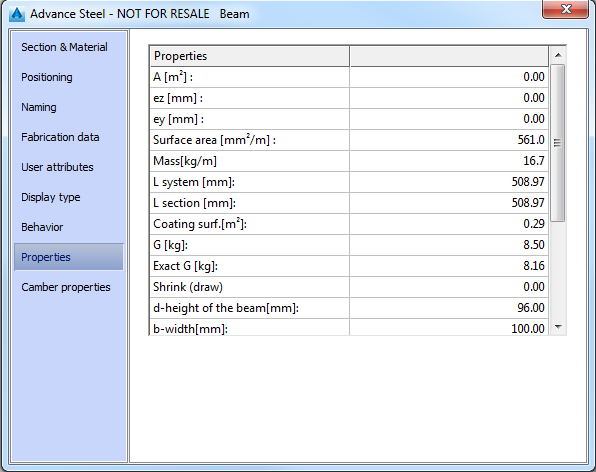Click the Shrink (draw) value 0.00
The width and height of the screenshot is (596, 472).
tap(534, 287)
